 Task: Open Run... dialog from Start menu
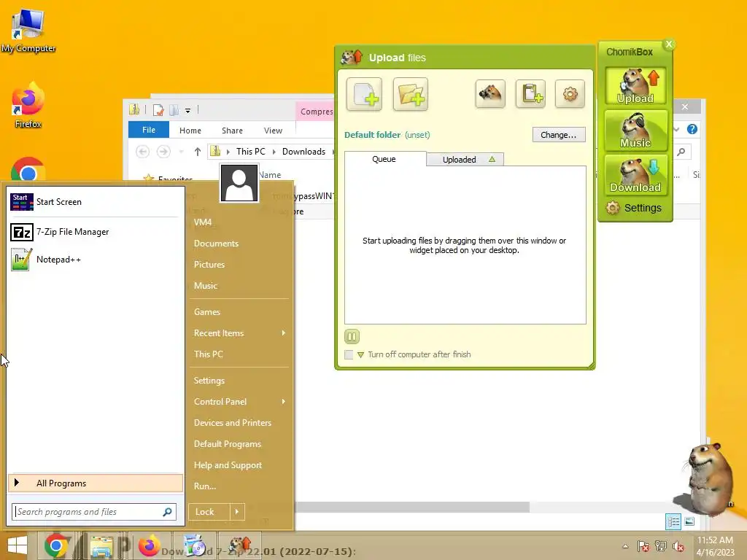click(x=205, y=486)
